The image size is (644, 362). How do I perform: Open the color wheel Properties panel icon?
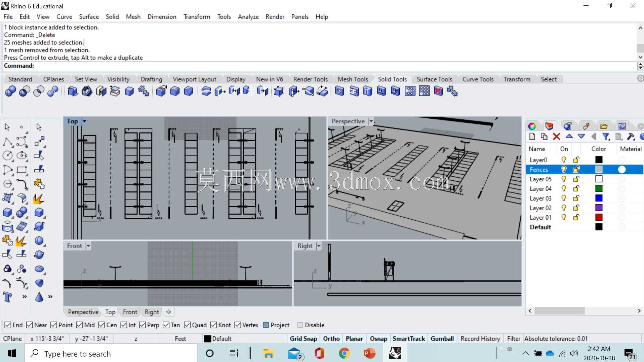[532, 126]
